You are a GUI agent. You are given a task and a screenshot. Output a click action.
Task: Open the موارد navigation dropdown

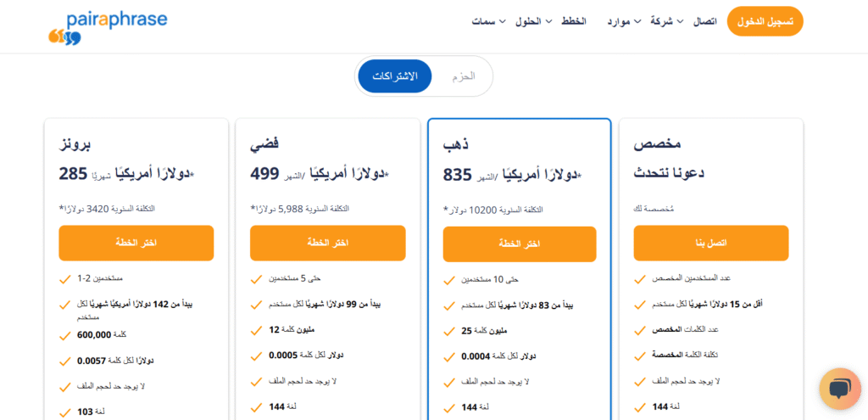[x=624, y=21]
